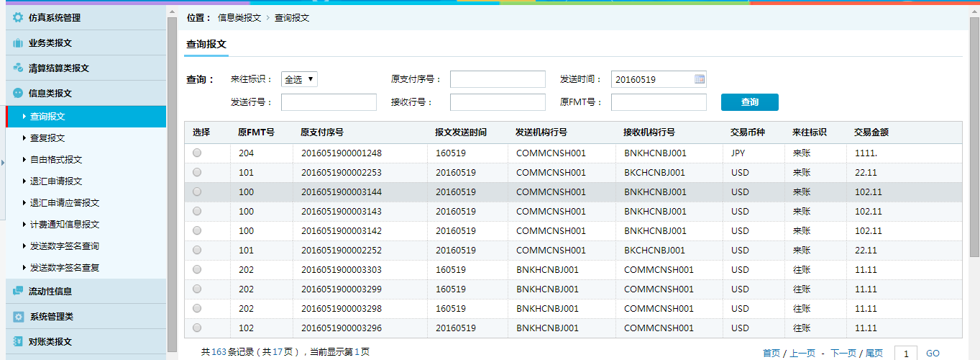Select radio button for row 2016051900003144

pos(197,192)
